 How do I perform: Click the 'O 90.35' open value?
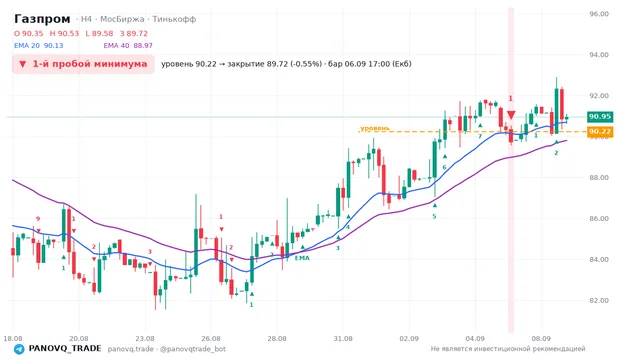[x=29, y=33]
